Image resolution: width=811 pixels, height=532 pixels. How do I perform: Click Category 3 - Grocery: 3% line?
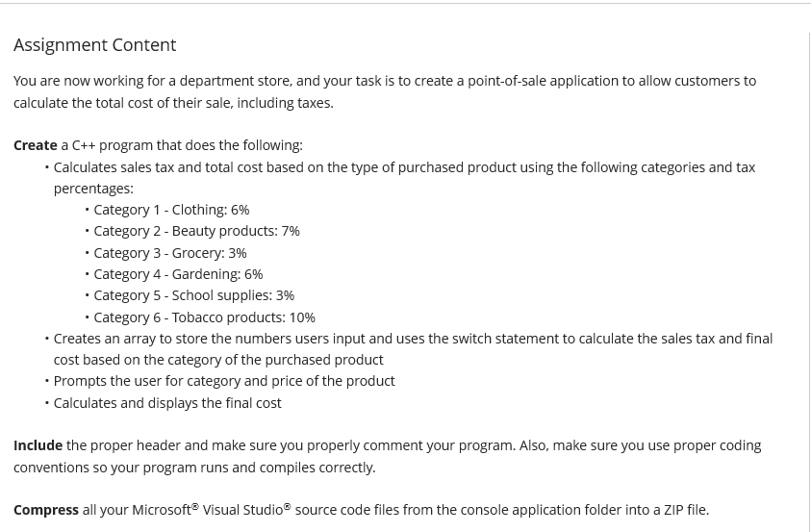tap(169, 253)
